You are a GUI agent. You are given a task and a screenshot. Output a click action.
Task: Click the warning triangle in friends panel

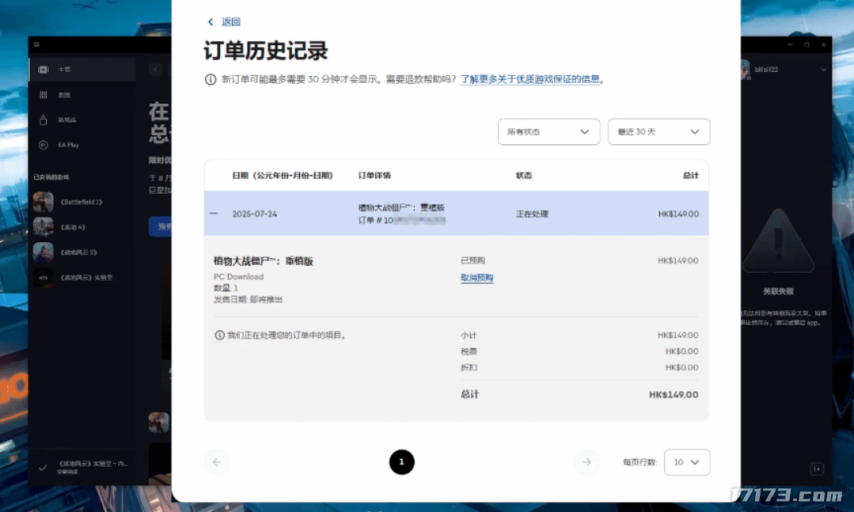click(x=778, y=241)
